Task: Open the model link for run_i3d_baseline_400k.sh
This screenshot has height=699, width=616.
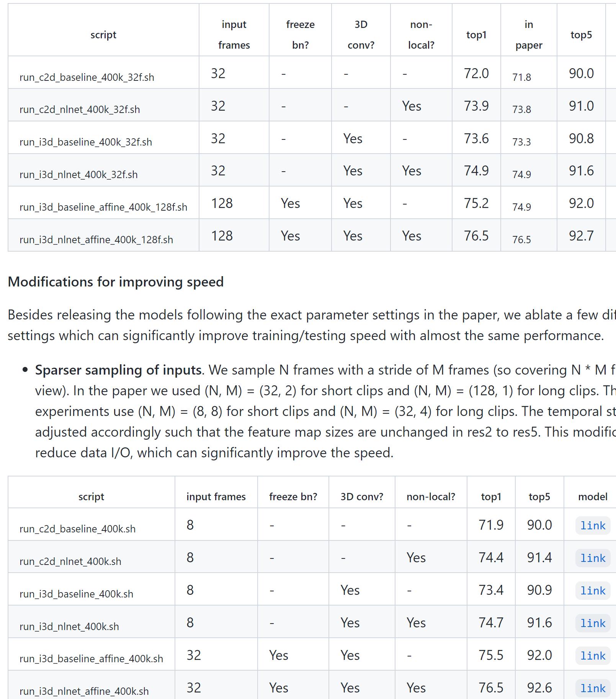Action: coord(593,591)
